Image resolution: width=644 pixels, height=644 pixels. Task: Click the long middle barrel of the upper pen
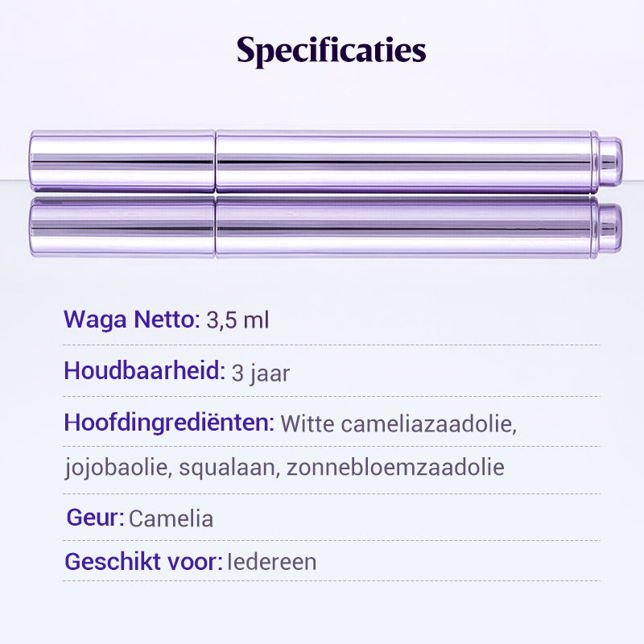click(407, 161)
